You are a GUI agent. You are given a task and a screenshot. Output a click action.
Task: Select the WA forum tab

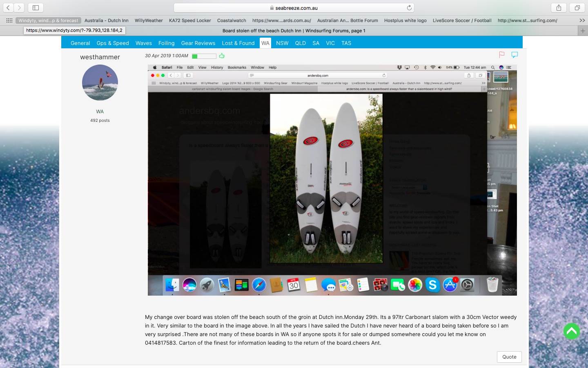265,43
